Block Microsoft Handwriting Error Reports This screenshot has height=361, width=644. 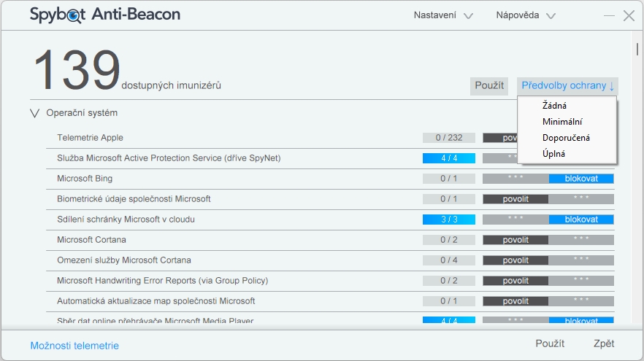[581, 281]
